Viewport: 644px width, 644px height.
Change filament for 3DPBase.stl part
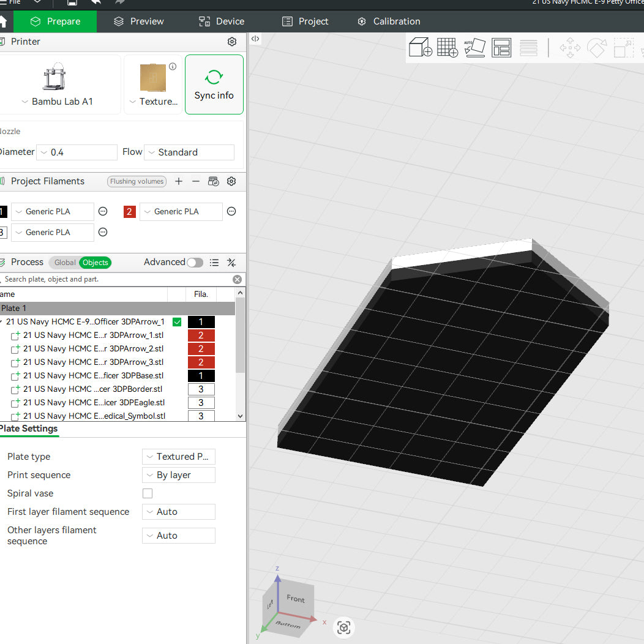click(201, 376)
